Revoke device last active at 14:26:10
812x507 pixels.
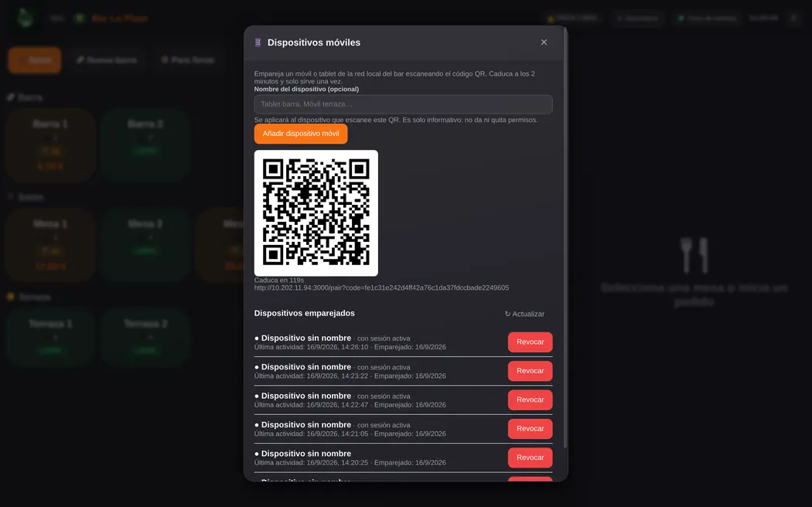(530, 342)
